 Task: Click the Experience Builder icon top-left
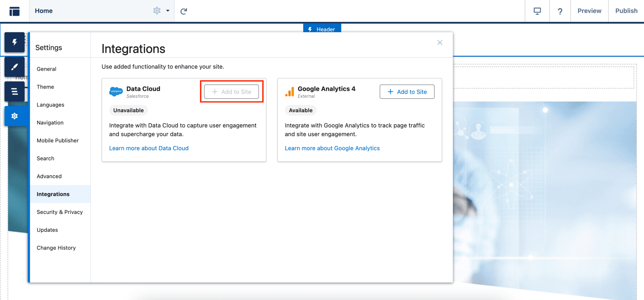14,11
